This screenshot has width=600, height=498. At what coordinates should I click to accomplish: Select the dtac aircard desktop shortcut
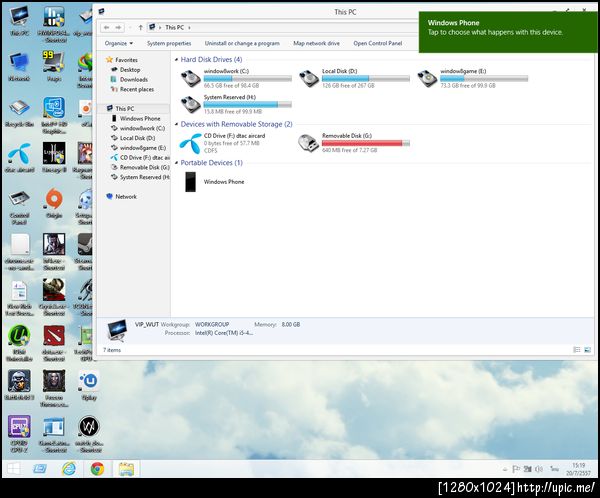[x=19, y=157]
